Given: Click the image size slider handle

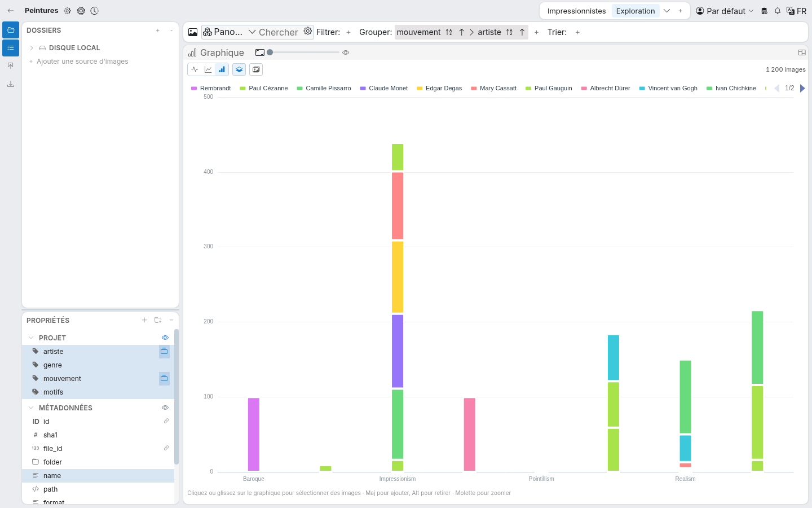Looking at the screenshot, I should click(270, 52).
